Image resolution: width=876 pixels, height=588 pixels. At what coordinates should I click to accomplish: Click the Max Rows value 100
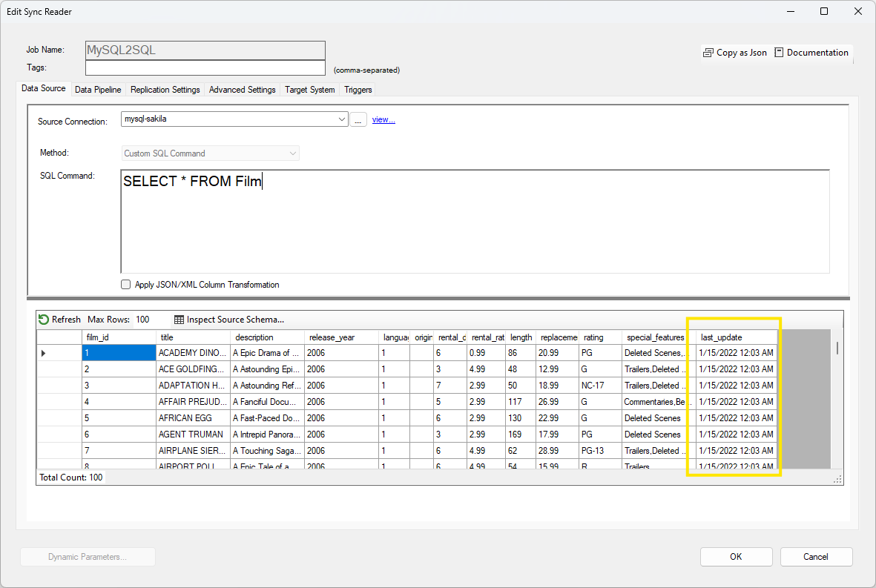coord(142,320)
